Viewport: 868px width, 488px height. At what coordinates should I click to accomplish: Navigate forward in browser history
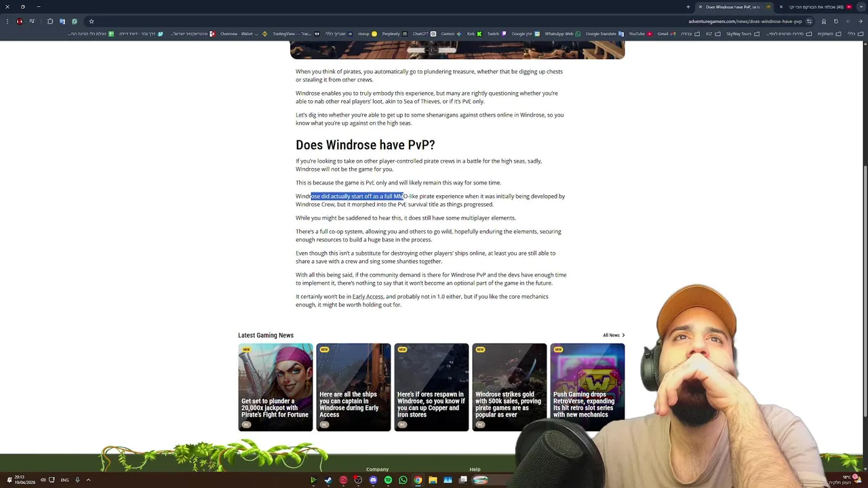(848, 21)
